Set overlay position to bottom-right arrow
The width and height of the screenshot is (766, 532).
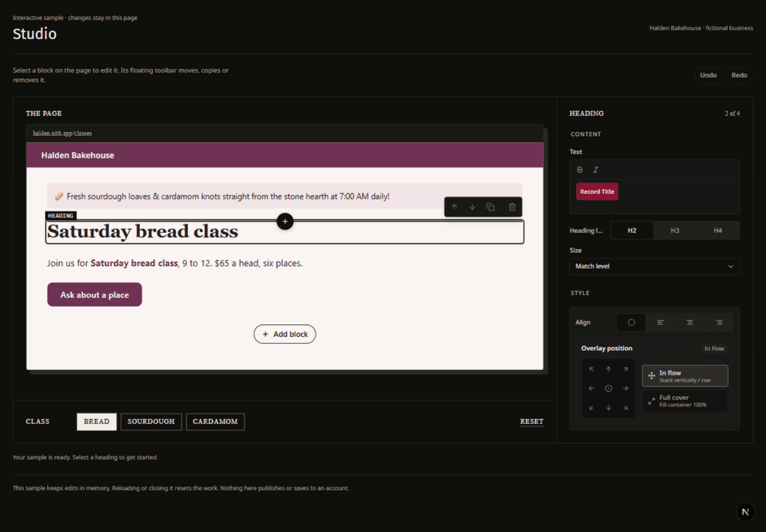click(x=625, y=408)
